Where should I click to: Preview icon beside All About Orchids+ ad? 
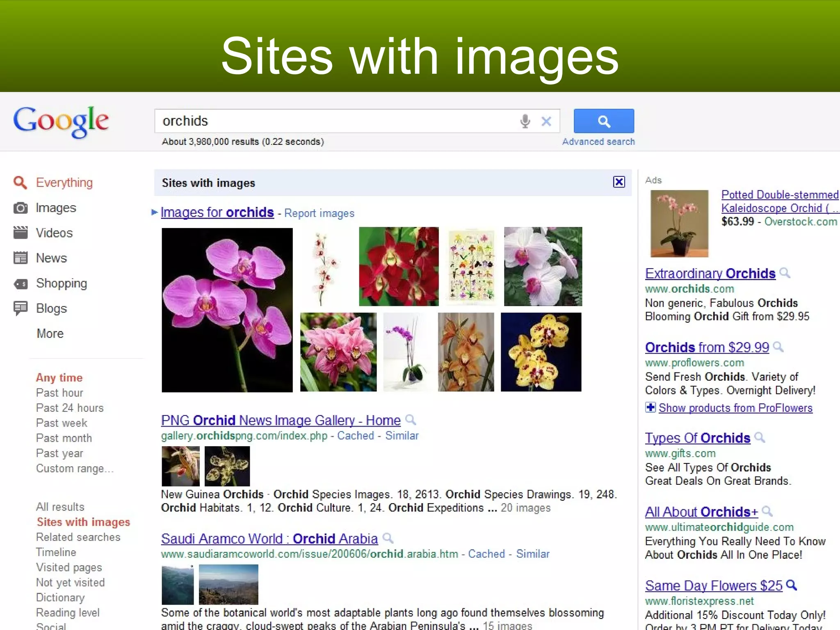(767, 511)
